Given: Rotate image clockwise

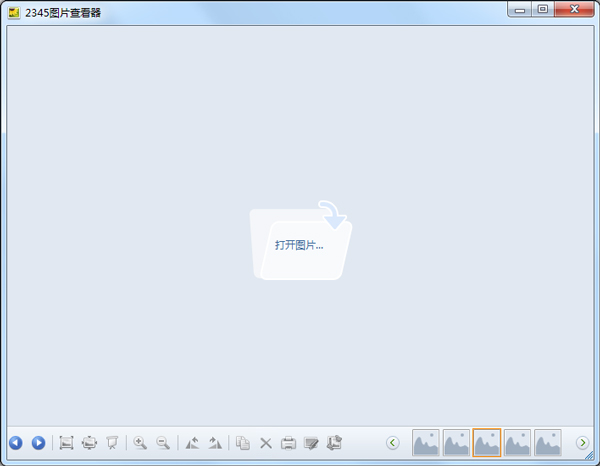Looking at the screenshot, I should pyautogui.click(x=214, y=442).
